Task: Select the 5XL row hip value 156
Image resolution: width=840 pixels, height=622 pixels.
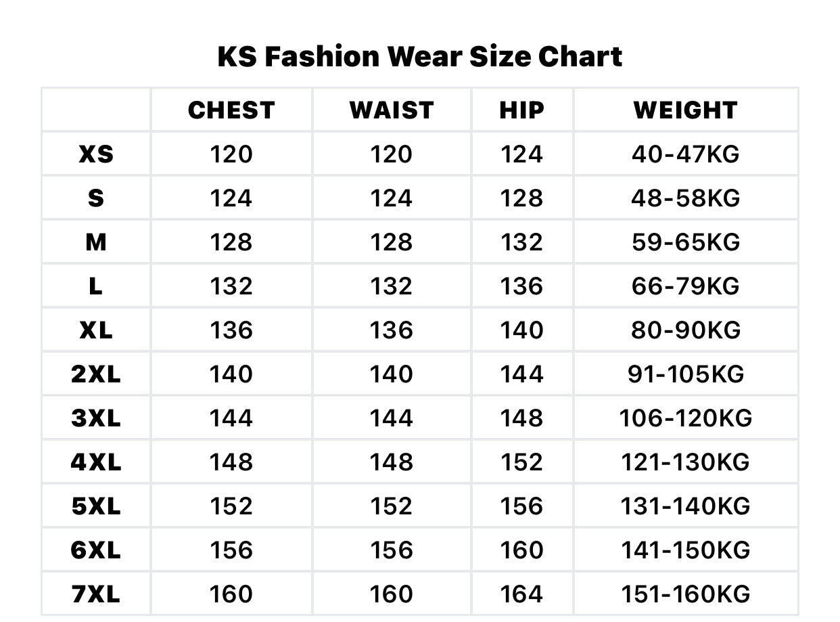Action: pos(521,506)
